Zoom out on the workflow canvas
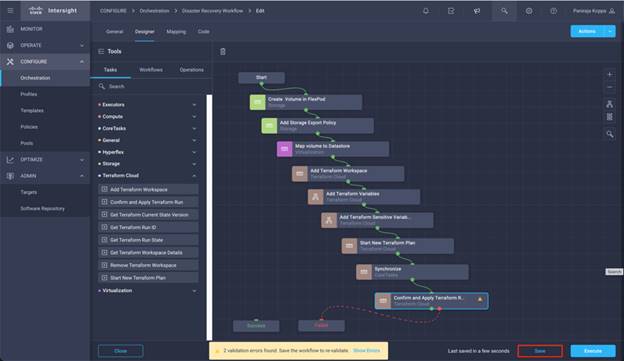 point(609,87)
